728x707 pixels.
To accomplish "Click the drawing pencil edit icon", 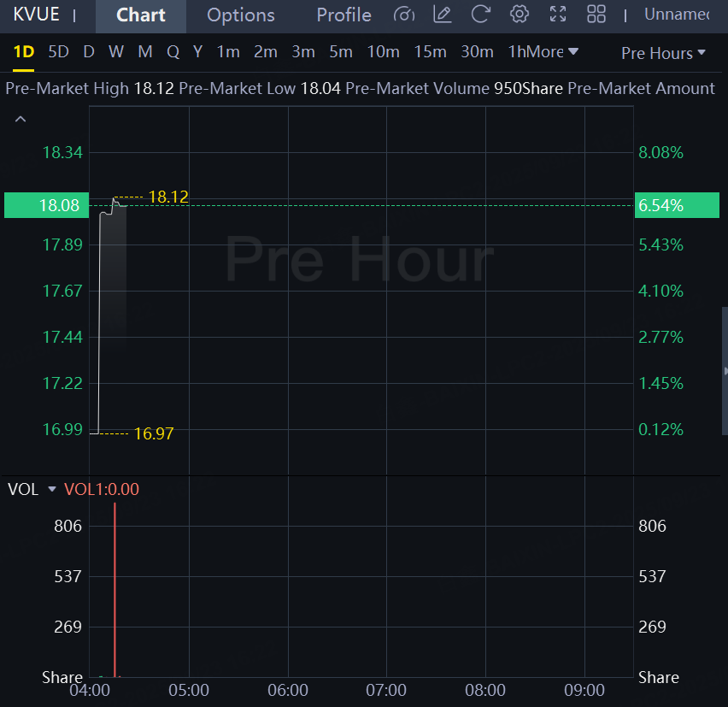I will click(x=443, y=15).
